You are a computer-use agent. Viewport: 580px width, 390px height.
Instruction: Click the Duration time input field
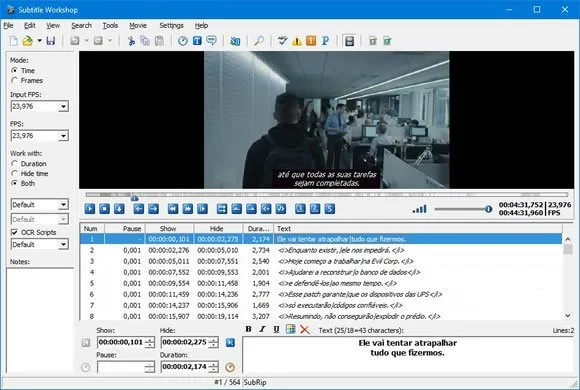tap(185, 367)
